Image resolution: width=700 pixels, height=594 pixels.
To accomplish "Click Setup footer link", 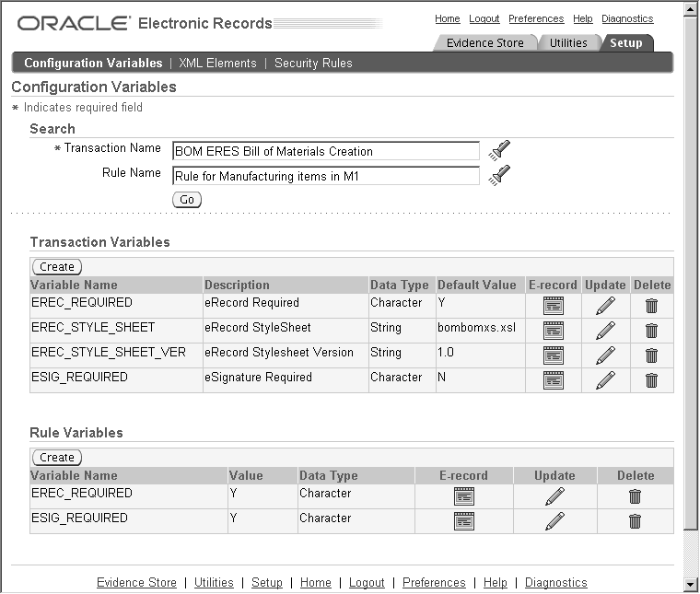I will coord(267,582).
